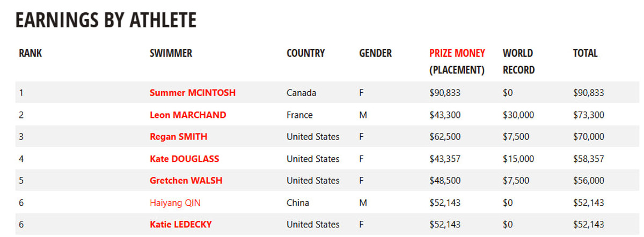Sort table by Rank column header

coord(31,53)
